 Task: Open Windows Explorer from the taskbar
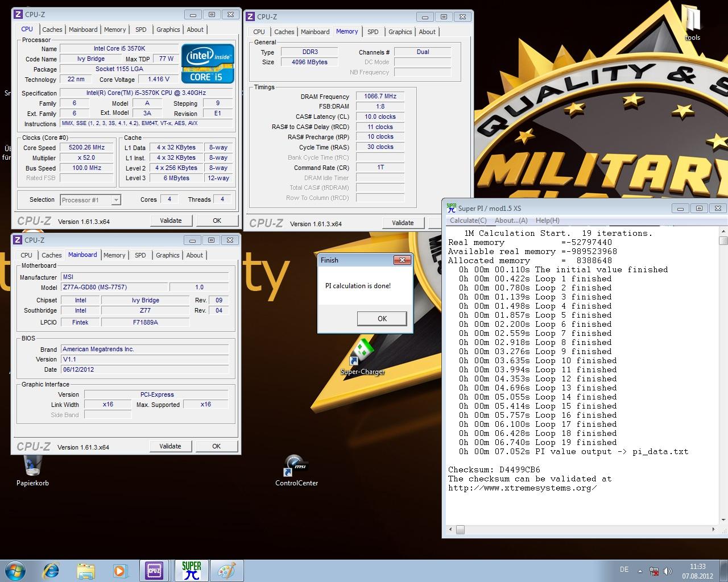click(x=86, y=571)
